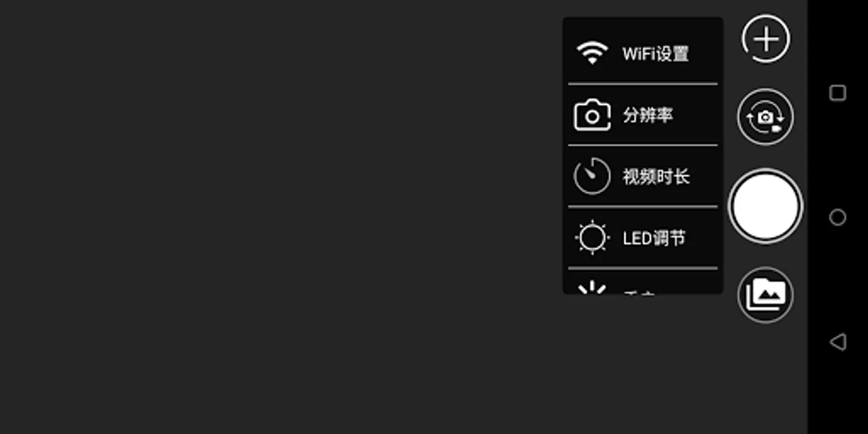The height and width of the screenshot is (434, 868).
Task: Tap the Android back triangle button
Action: coord(838,342)
